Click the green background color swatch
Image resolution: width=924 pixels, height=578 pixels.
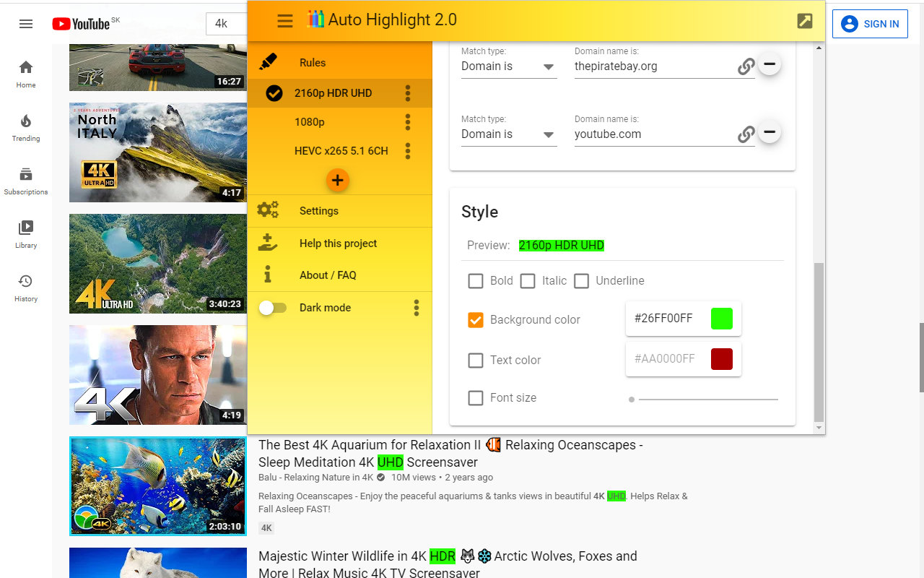coord(721,318)
